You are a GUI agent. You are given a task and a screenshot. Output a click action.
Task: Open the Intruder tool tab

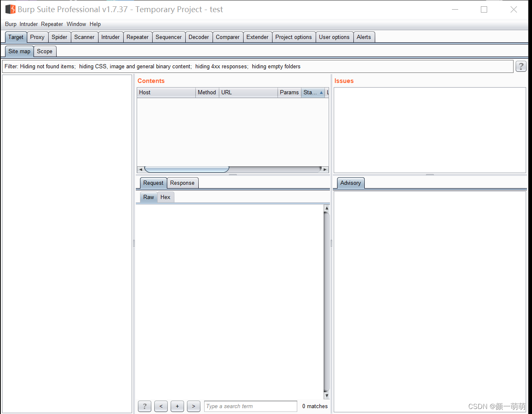pyautogui.click(x=111, y=37)
